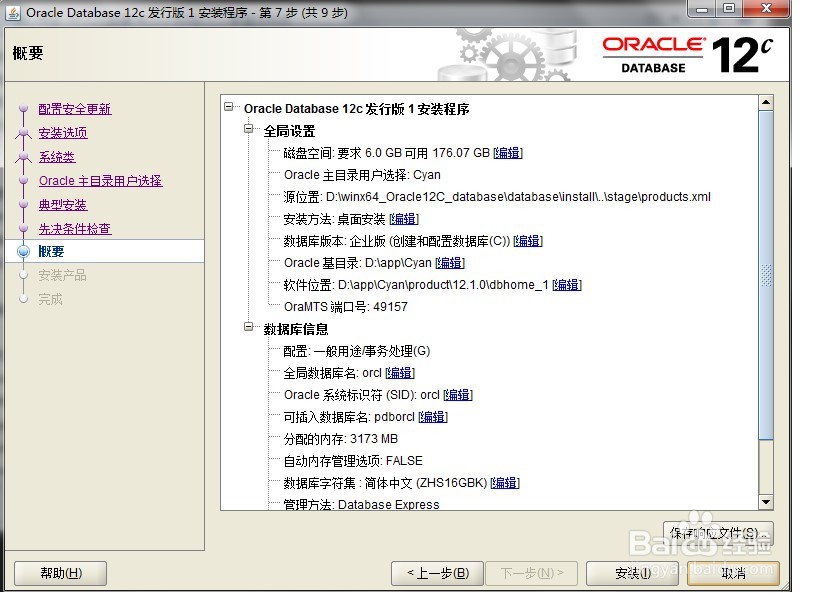The height and width of the screenshot is (597, 819).
Task: Open the Oracle 主目录用户选择 step
Action: pyautogui.click(x=100, y=181)
